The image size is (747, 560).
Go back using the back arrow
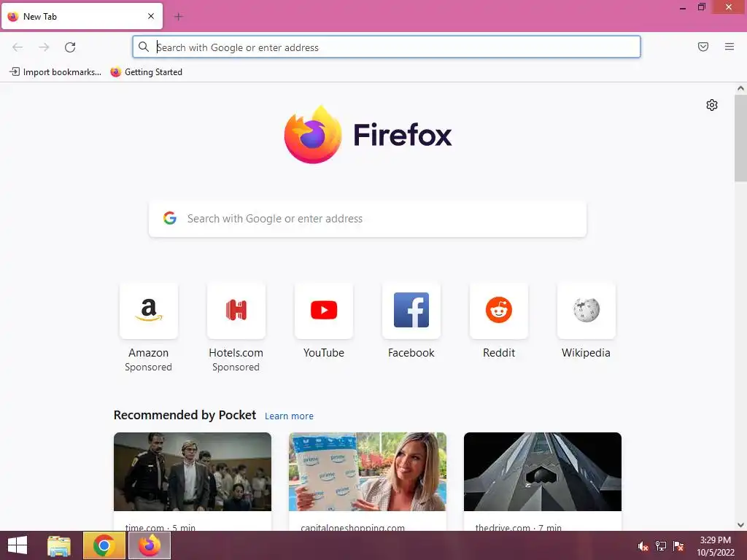tap(18, 47)
